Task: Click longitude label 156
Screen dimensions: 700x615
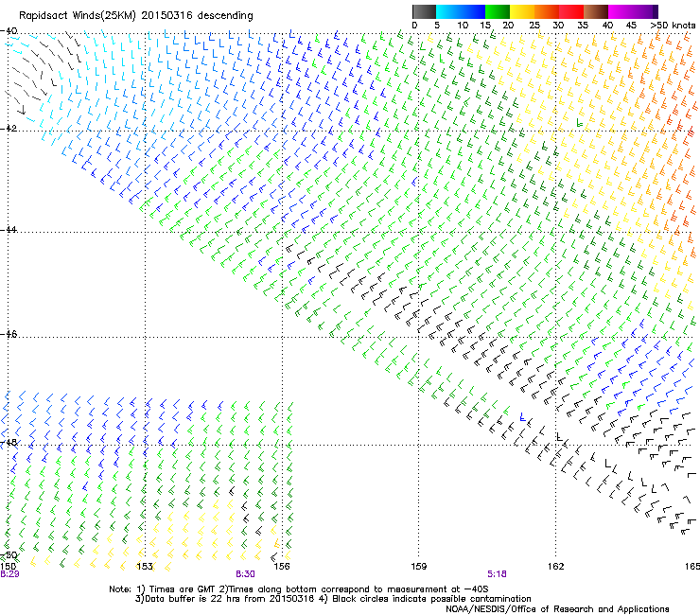Action: click(x=282, y=567)
